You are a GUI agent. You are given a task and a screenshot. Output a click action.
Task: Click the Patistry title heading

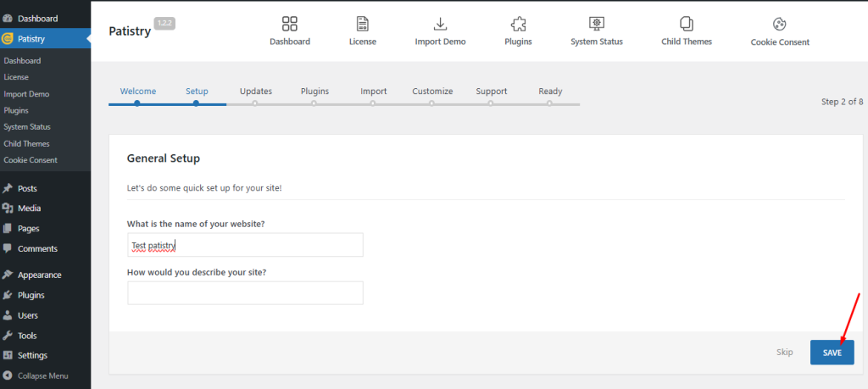point(130,31)
